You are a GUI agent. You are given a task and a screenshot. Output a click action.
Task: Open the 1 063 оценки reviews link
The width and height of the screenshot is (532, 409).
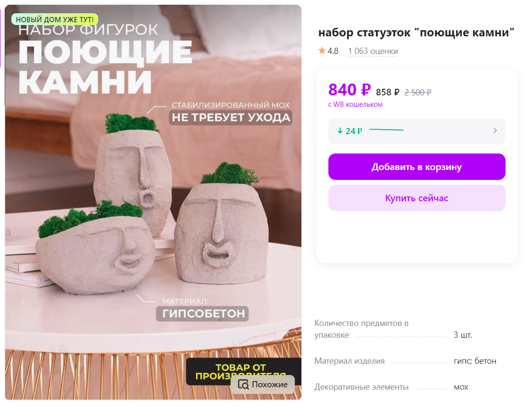click(372, 51)
